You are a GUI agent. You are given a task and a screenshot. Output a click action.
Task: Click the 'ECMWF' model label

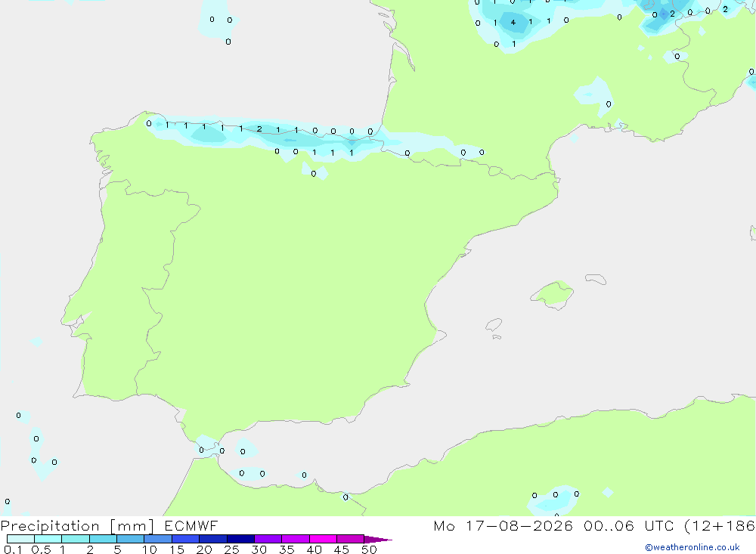(x=191, y=525)
